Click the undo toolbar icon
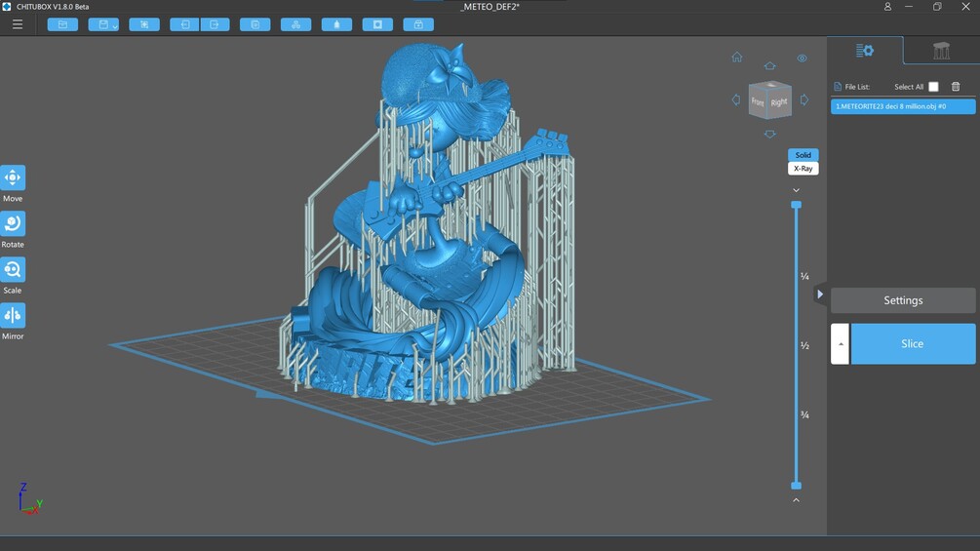The image size is (980, 551). [184, 24]
